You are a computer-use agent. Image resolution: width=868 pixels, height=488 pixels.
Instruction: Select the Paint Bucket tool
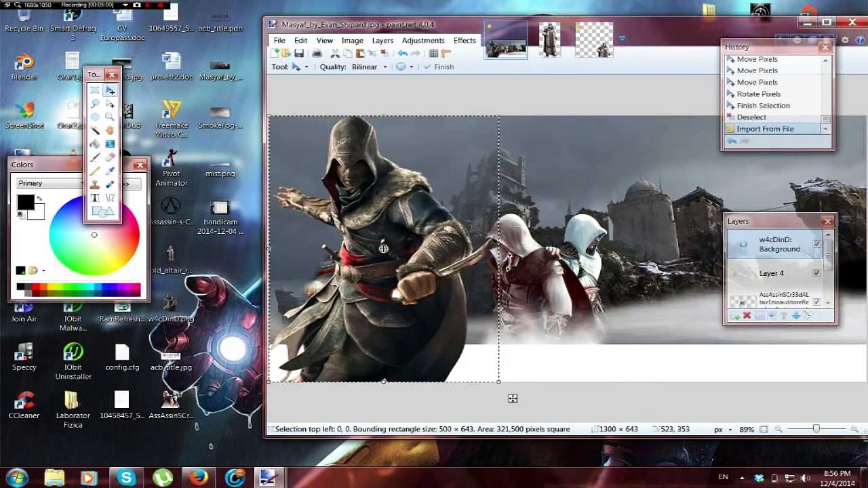click(95, 144)
